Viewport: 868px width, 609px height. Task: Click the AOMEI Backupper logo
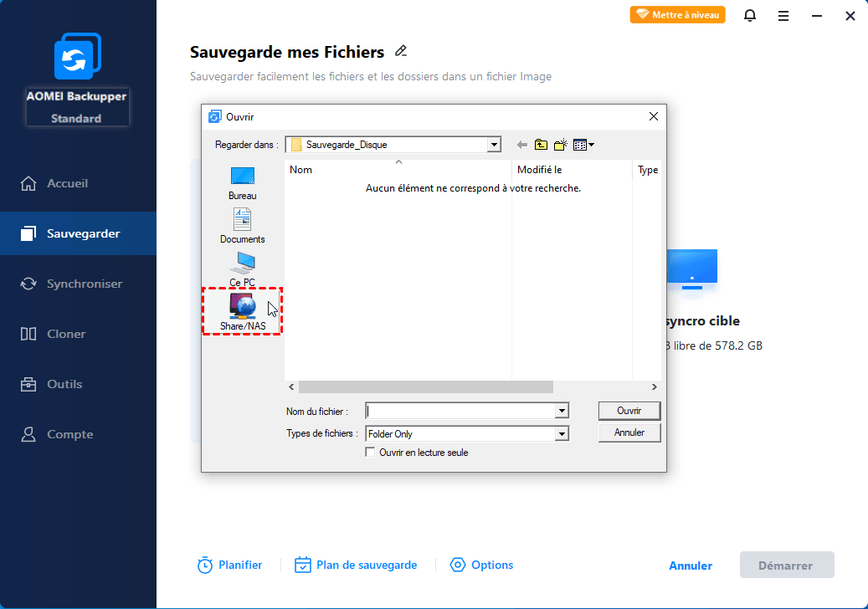click(78, 56)
